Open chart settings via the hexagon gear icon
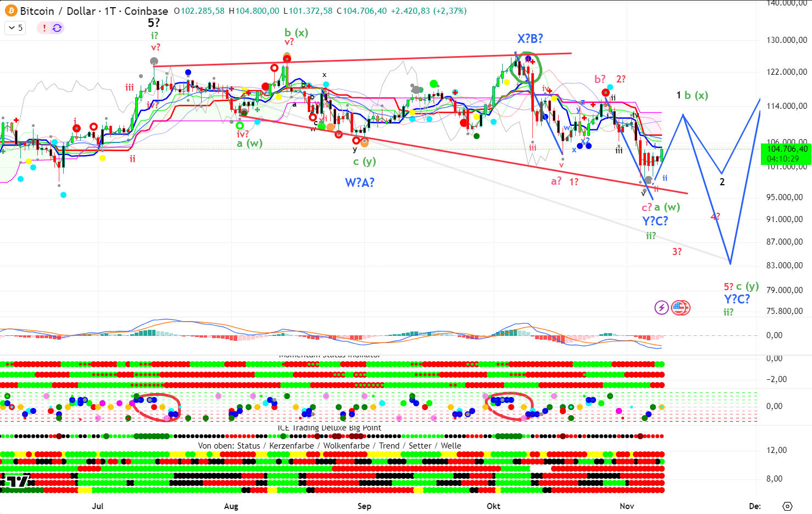Screen dimensions: 812x514 pos(787,506)
